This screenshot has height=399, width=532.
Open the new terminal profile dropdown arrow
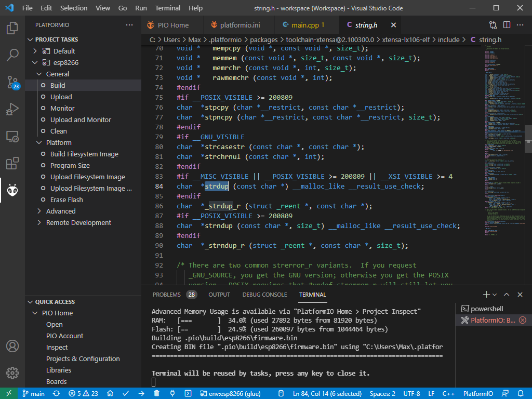(495, 295)
